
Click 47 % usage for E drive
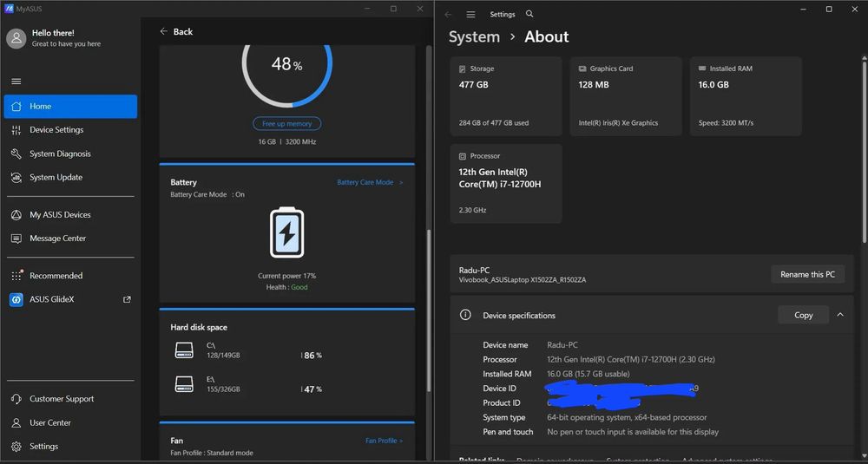coord(312,389)
